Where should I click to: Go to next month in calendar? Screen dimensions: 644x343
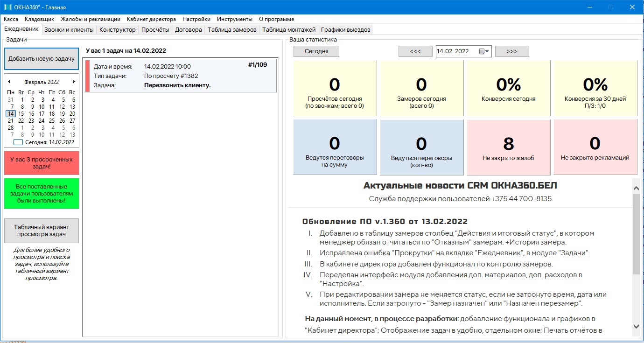tap(74, 82)
